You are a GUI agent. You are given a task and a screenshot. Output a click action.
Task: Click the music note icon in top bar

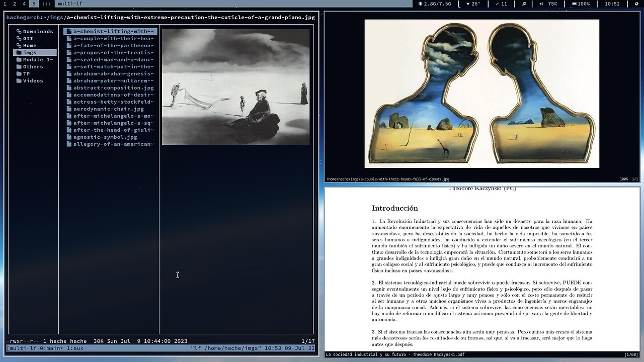coord(524,4)
